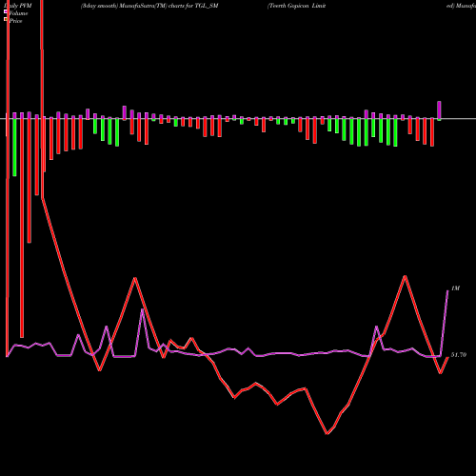This screenshot has height=476, width=476.
Task: Select the Price legend label
Action: 16,21
